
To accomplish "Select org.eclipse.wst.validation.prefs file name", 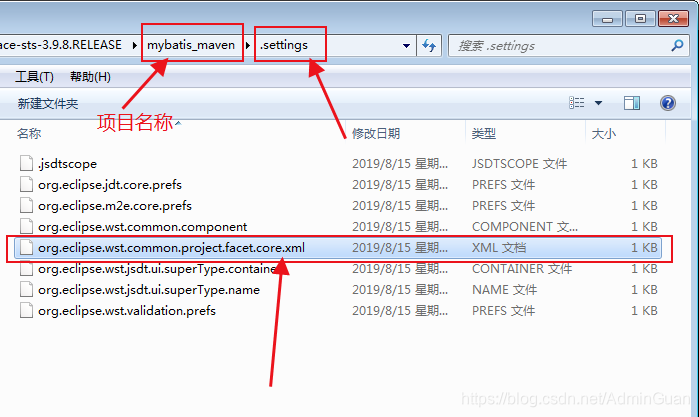I will point(127,310).
